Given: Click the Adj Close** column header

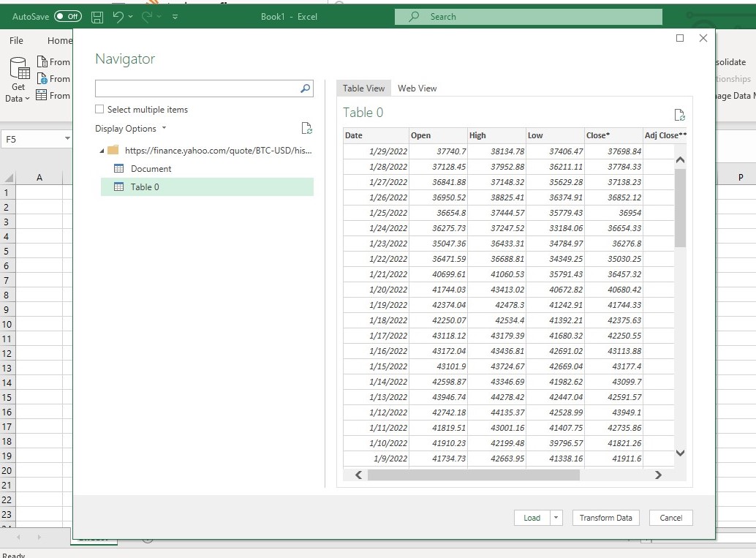Looking at the screenshot, I should (665, 135).
